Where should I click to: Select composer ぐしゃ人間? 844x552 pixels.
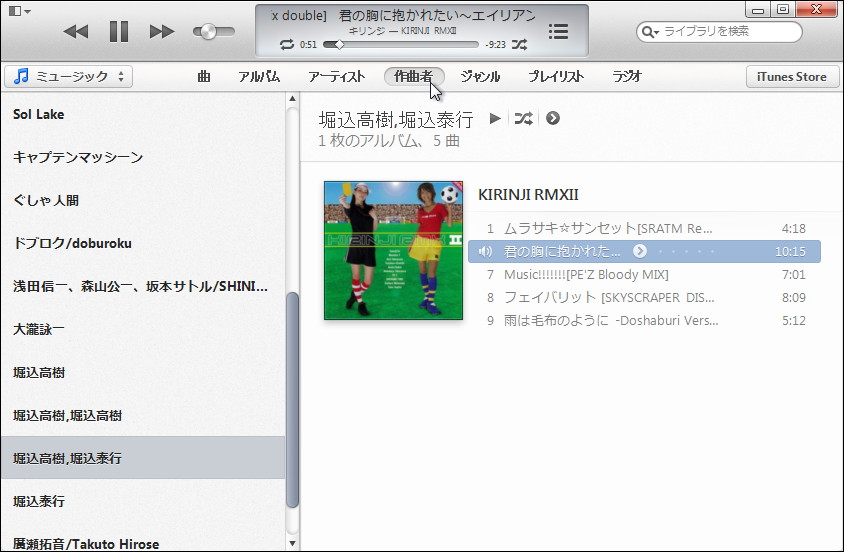pos(143,200)
